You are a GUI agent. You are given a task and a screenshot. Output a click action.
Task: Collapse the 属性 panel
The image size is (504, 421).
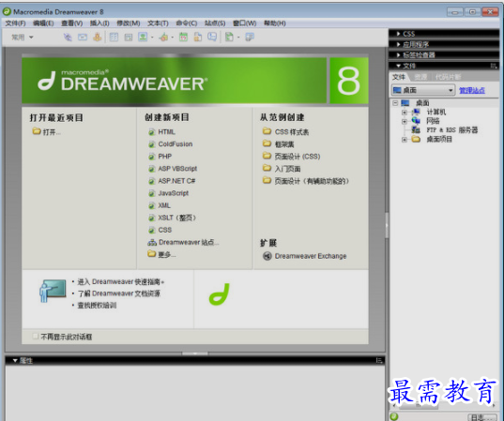[x=15, y=361]
